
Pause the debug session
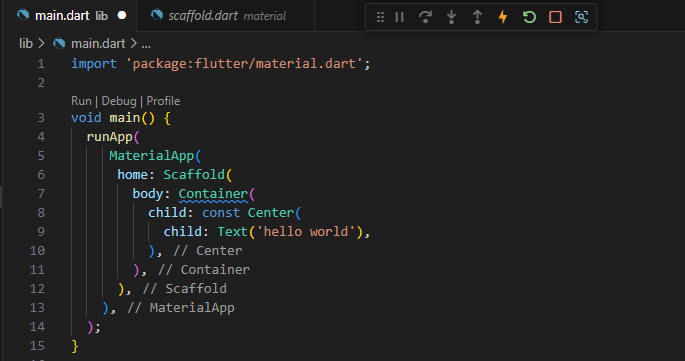point(399,17)
